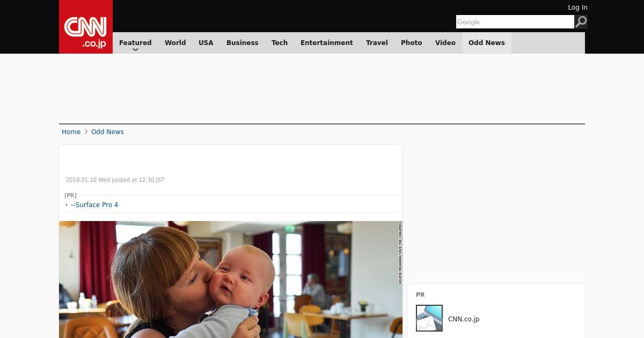The image size is (644, 338).
Task: Go to Home breadcrumb
Action: click(71, 132)
